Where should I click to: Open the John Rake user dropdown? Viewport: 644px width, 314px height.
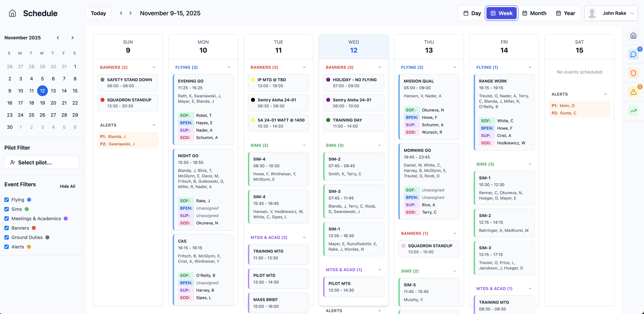(611, 13)
